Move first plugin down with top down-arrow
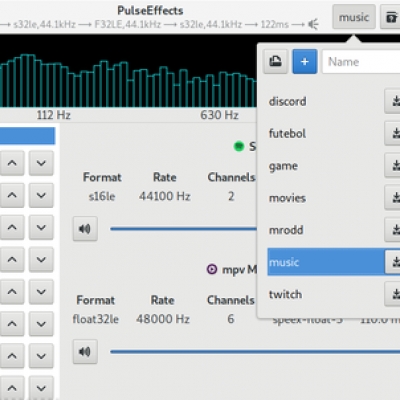This screenshot has width=400, height=400. (x=41, y=163)
